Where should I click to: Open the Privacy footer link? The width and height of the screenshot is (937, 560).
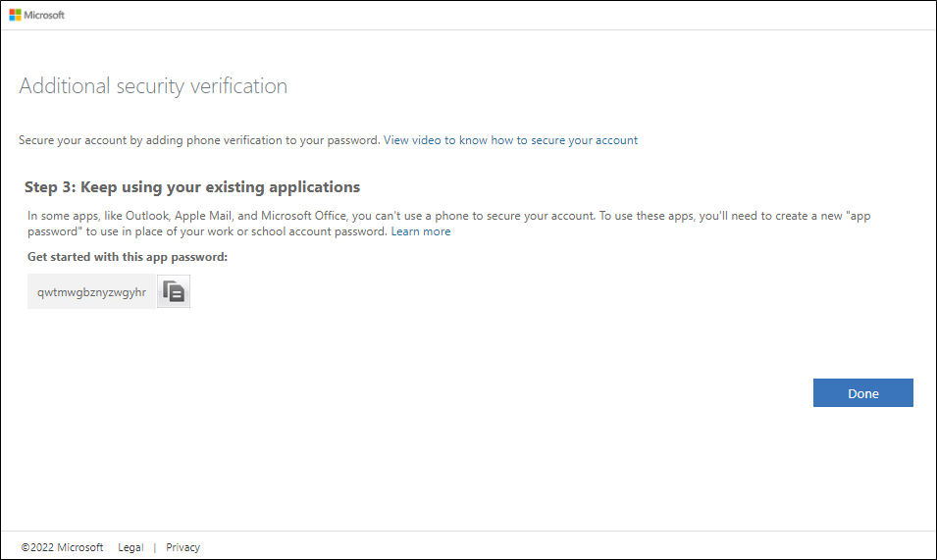coord(182,547)
